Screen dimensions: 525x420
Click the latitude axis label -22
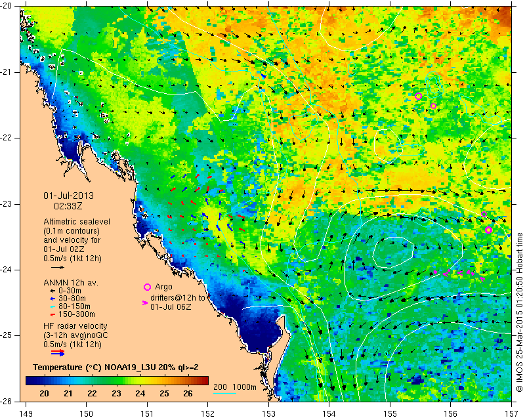pos(7,138)
